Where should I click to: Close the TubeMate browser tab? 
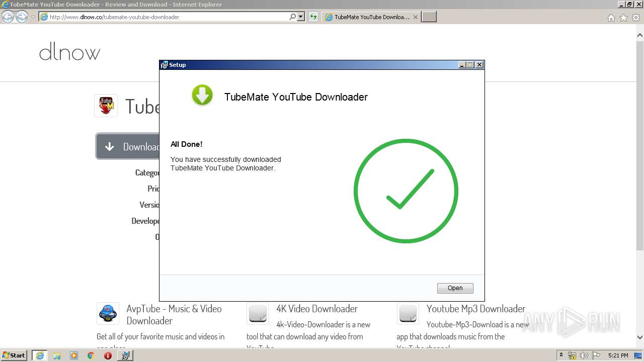click(x=415, y=17)
